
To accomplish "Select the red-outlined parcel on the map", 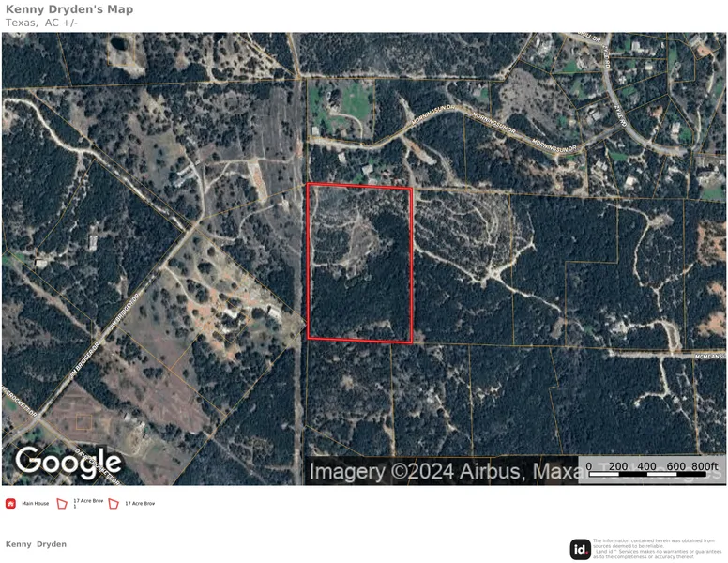I will 360,263.
